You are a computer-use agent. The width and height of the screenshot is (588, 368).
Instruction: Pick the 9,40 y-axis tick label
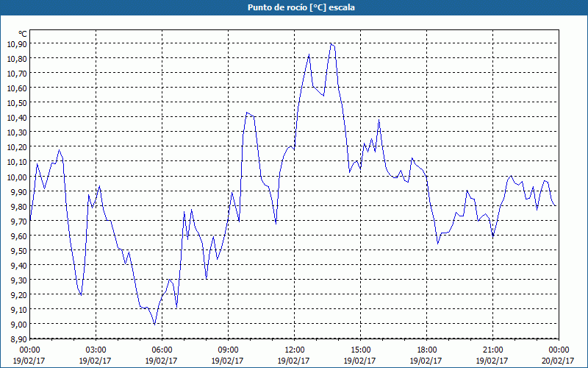coord(19,265)
